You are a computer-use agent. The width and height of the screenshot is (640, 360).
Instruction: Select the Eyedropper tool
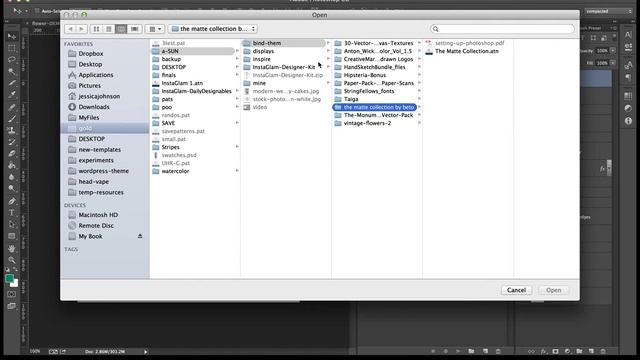[x=12, y=95]
